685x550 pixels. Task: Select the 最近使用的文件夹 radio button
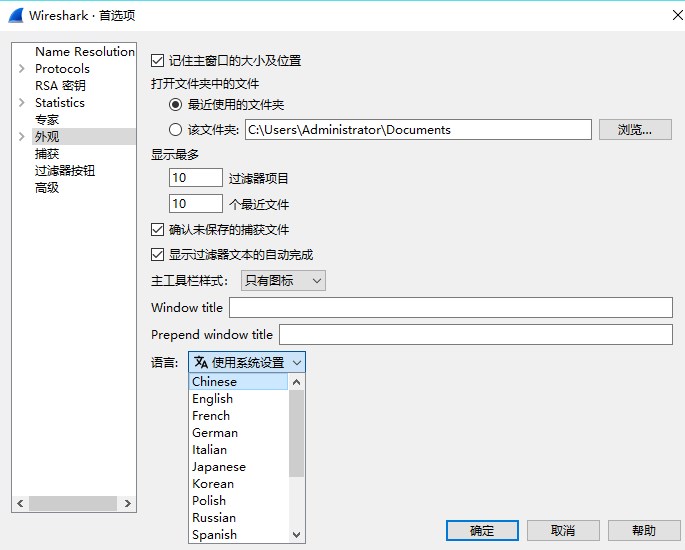[175, 104]
